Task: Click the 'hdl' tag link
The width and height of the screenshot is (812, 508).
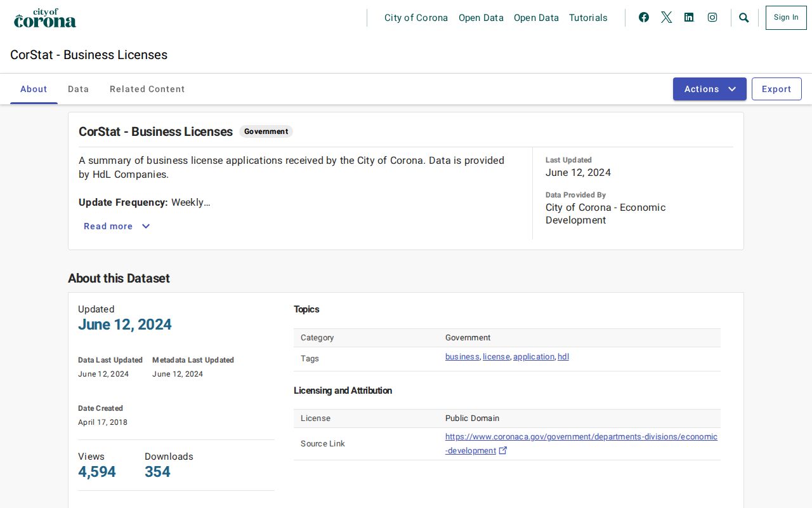Action: (x=563, y=357)
